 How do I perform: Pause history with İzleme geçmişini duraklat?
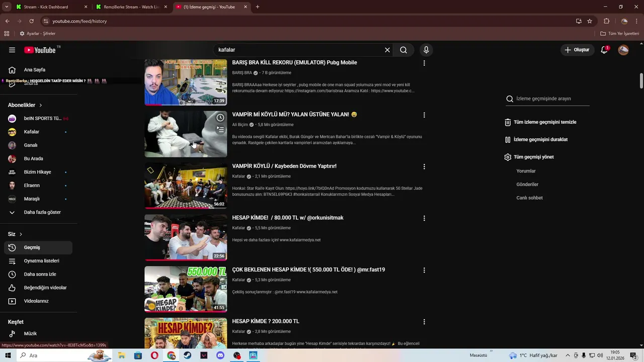536,139
